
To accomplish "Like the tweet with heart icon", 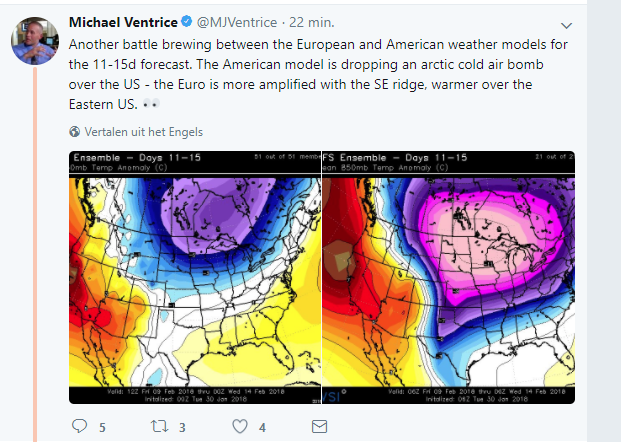I will [x=240, y=426].
